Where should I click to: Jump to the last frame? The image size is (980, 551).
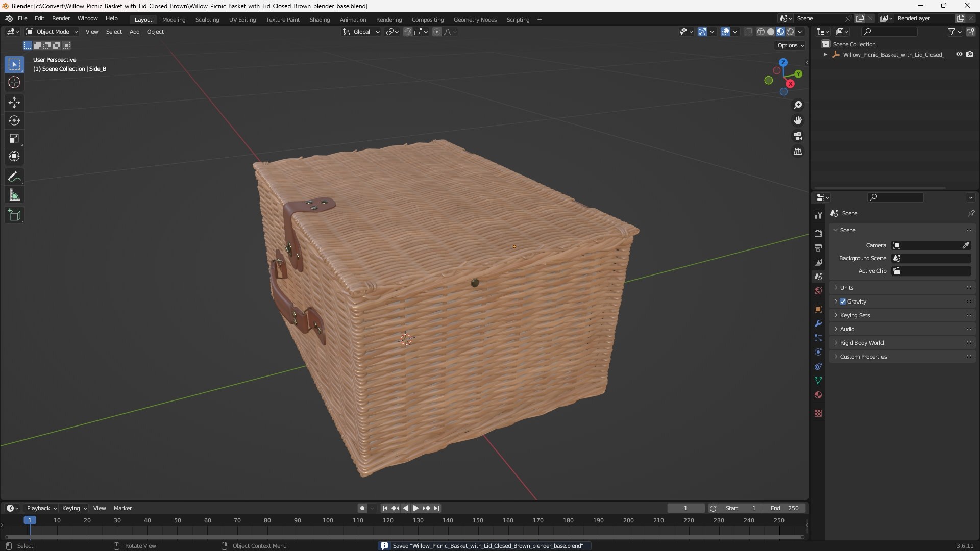click(x=436, y=508)
